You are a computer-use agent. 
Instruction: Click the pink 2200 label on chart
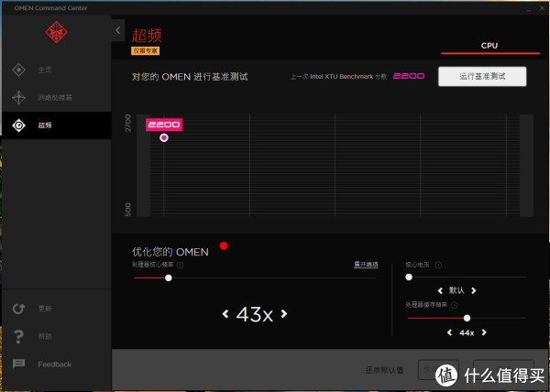click(164, 125)
